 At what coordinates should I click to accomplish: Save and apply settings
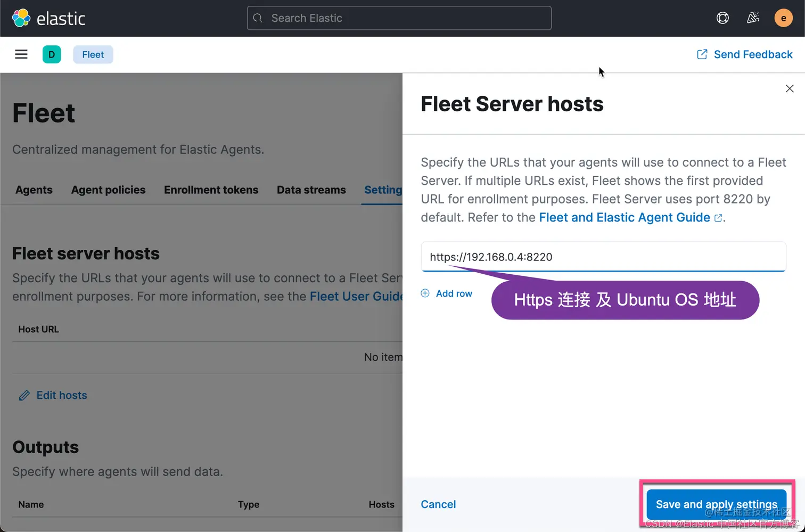(x=716, y=504)
